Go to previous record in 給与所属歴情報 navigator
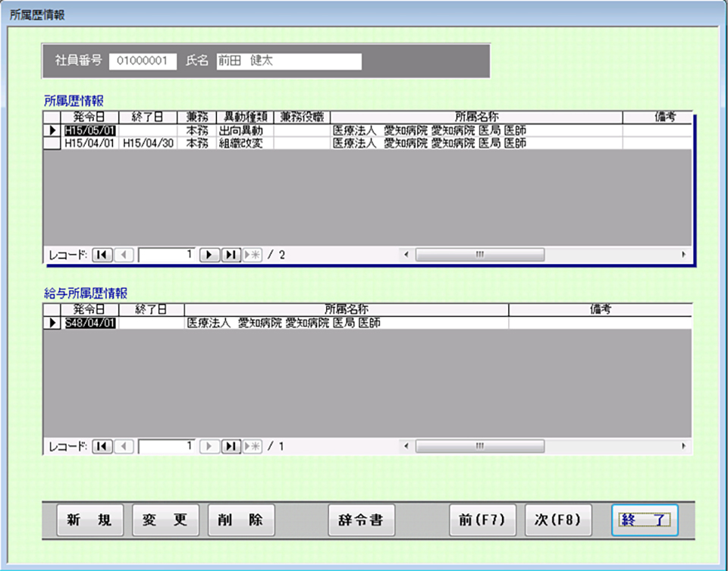The height and width of the screenshot is (571, 728). [x=124, y=447]
